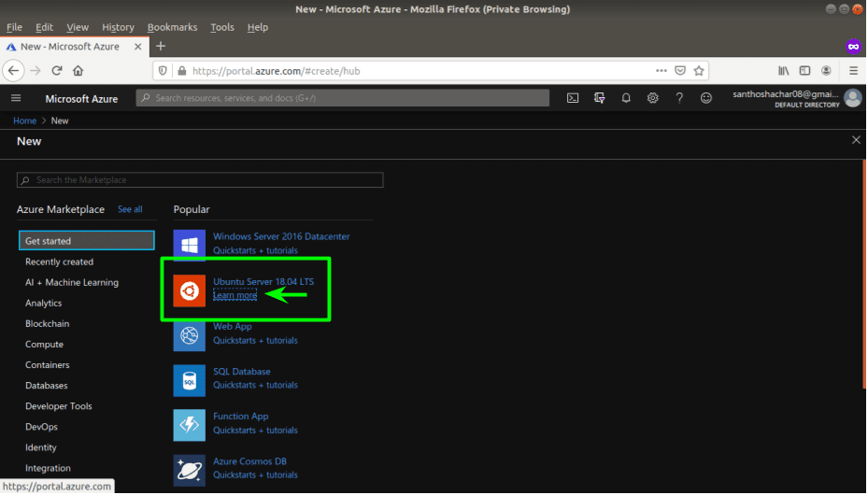
Task: Select Compute category
Action: (44, 344)
